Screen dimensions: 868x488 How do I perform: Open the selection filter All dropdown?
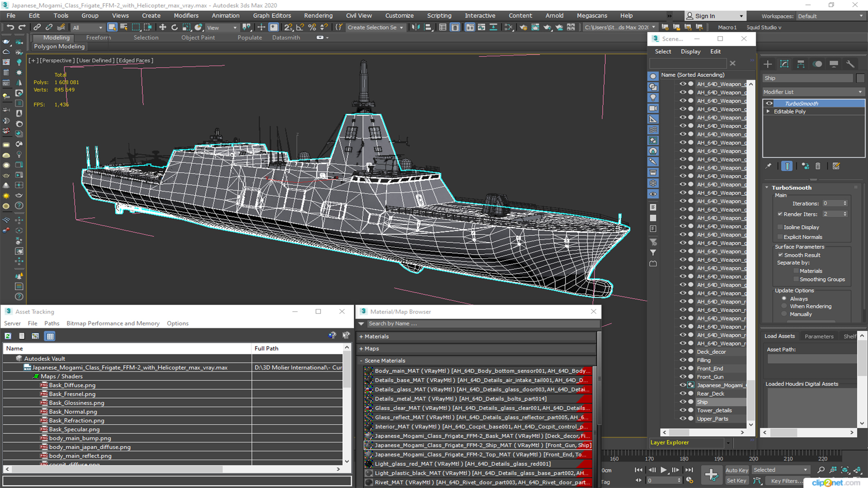coord(87,28)
